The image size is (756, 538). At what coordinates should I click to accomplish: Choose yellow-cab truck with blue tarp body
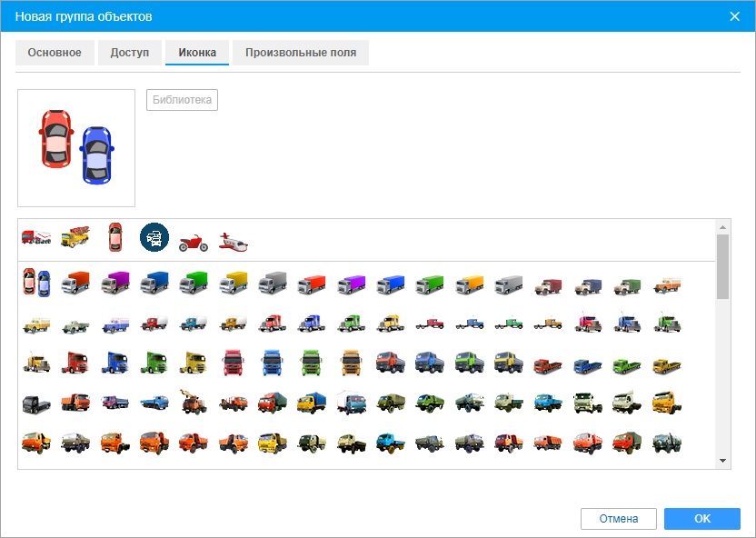311,403
